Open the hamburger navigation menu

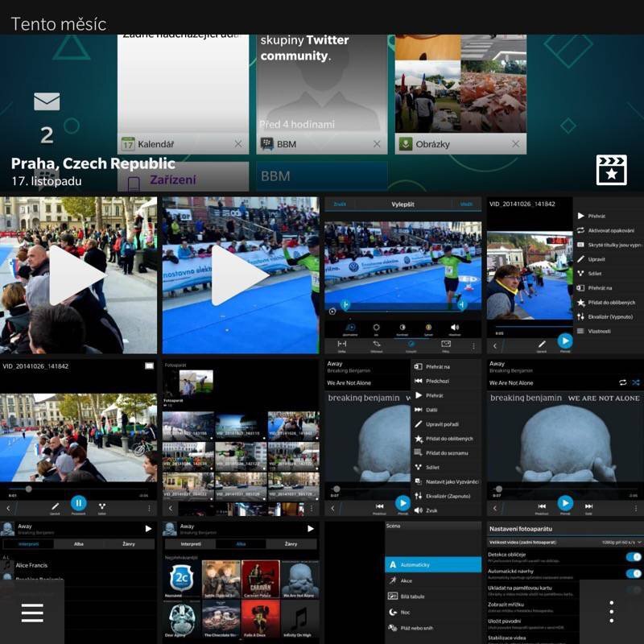[x=32, y=613]
